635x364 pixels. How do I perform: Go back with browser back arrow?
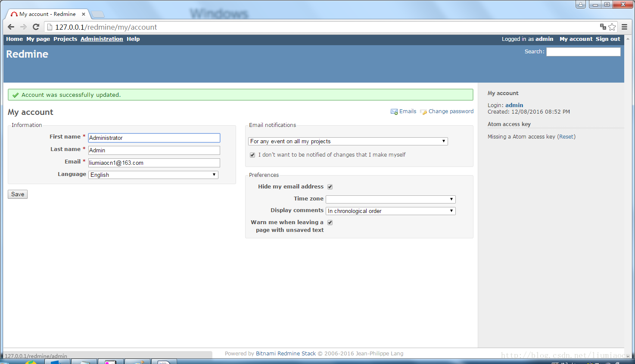tap(11, 27)
